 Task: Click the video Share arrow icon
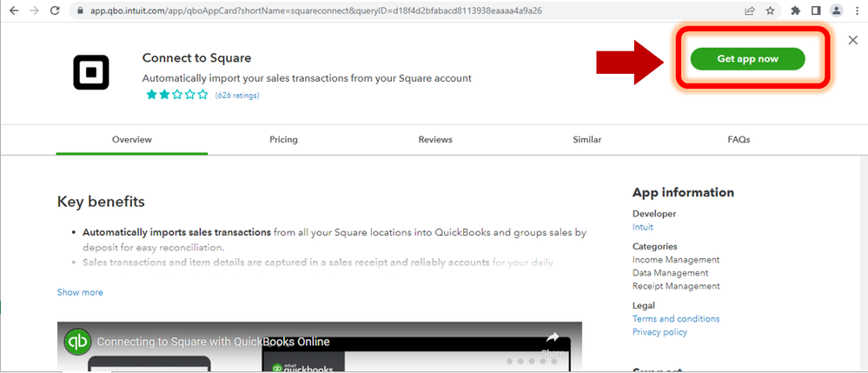pyautogui.click(x=552, y=337)
